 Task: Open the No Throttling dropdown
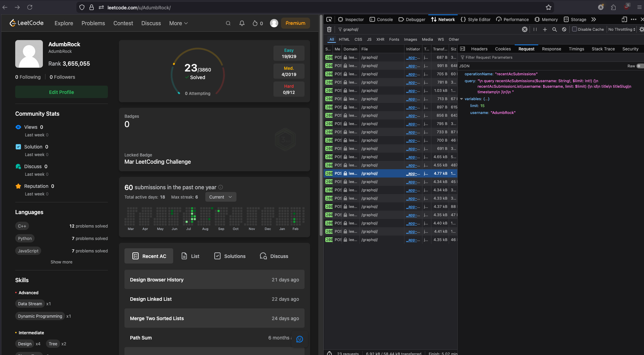coord(622,29)
